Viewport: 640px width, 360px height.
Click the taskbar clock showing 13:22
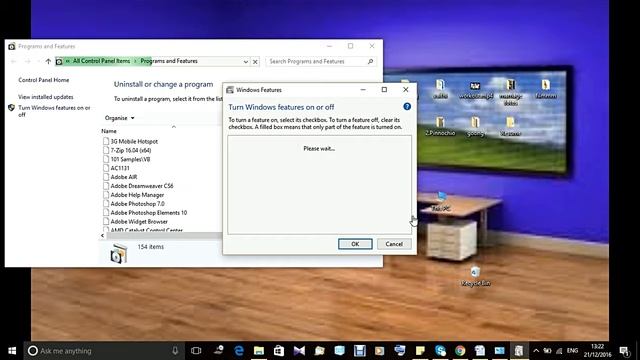(597, 351)
